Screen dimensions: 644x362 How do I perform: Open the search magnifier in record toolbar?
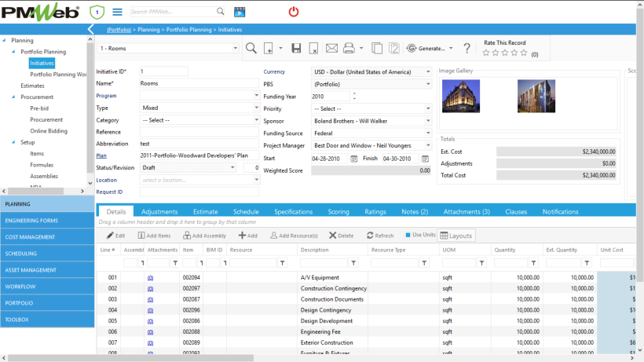click(x=251, y=49)
